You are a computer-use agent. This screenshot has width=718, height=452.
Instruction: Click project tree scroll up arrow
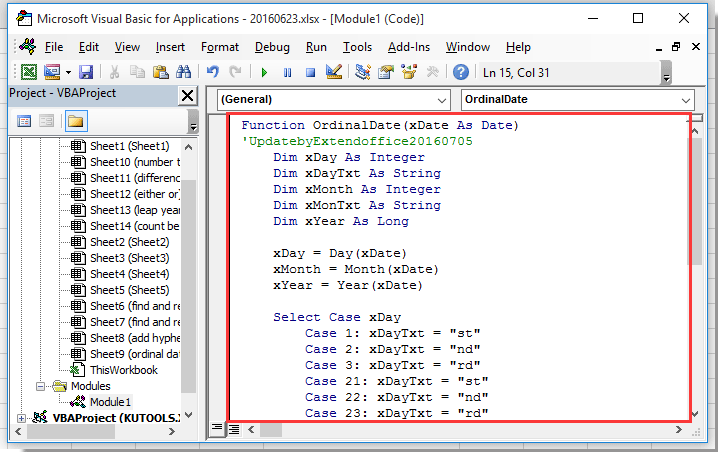(188, 147)
